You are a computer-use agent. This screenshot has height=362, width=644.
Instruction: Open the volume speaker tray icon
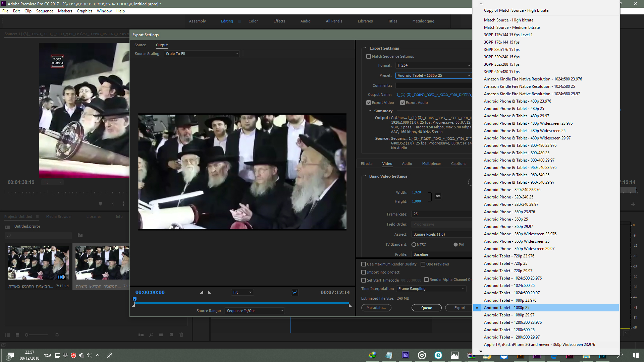(x=89, y=355)
